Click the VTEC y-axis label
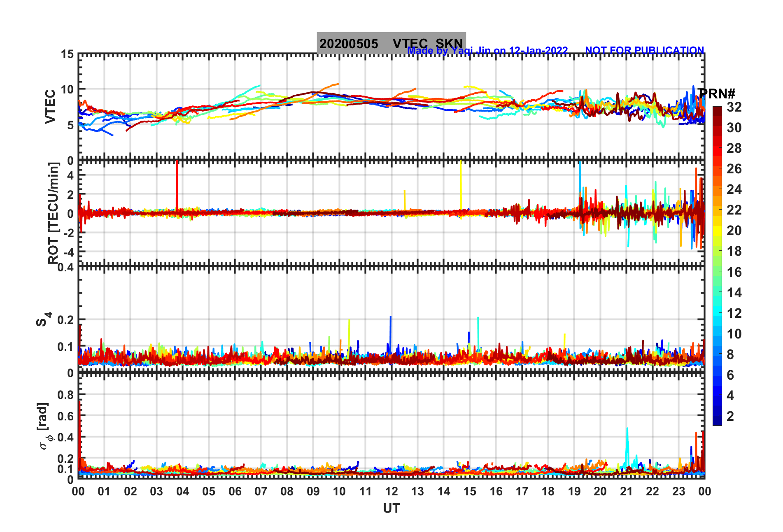 (50, 106)
